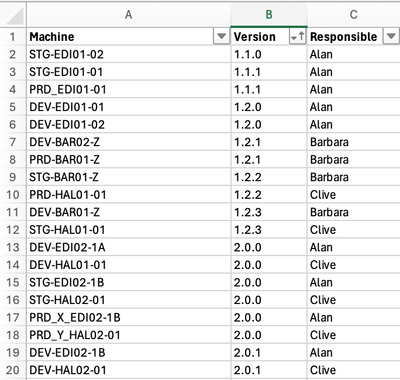Select Clive in the PRD_Y_HAL02-01 row
The image size is (400, 380).
354,335
